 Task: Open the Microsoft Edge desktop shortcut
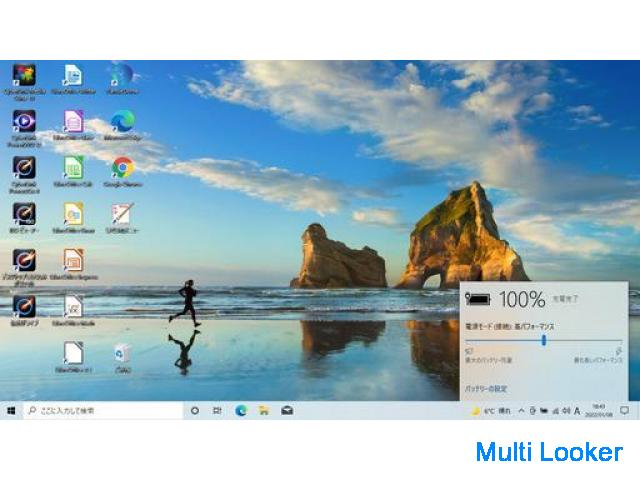[123, 122]
